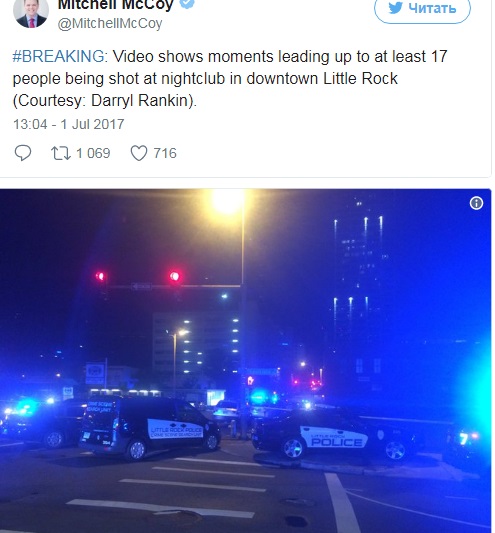
Task: Open the Mitchell McCoy display name
Action: 116,4
